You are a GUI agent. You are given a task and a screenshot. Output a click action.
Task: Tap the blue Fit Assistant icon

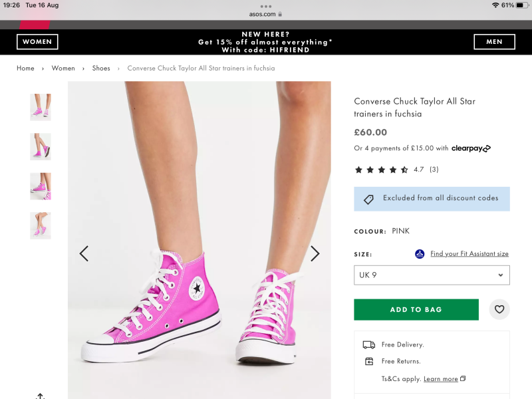click(x=419, y=253)
